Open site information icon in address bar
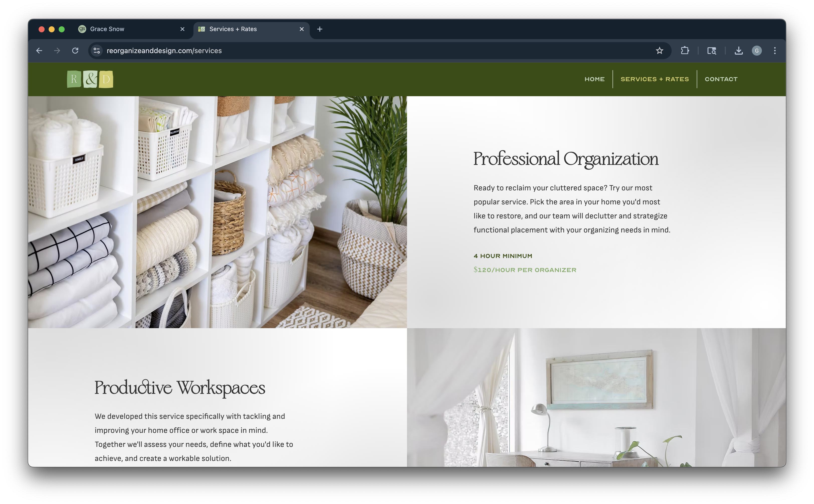The width and height of the screenshot is (814, 504). click(97, 51)
